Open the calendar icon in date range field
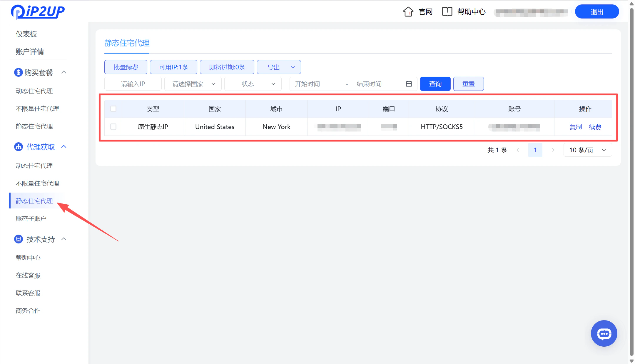This screenshot has height=364, width=635. pyautogui.click(x=409, y=84)
